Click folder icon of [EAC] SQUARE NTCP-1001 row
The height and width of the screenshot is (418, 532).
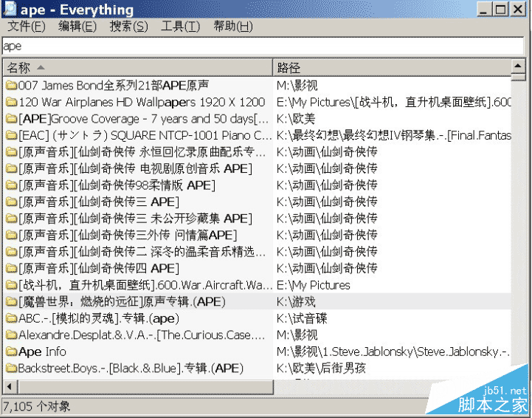click(x=12, y=135)
